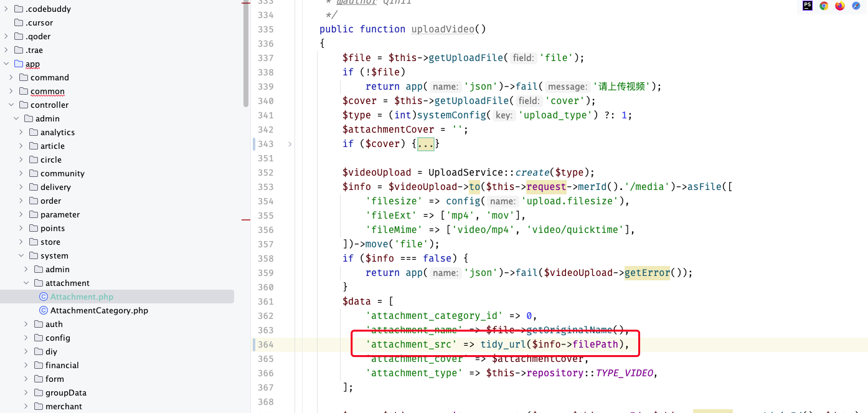This screenshot has width=868, height=413.
Task: Select Attachment.php class file icon
Action: [x=43, y=297]
